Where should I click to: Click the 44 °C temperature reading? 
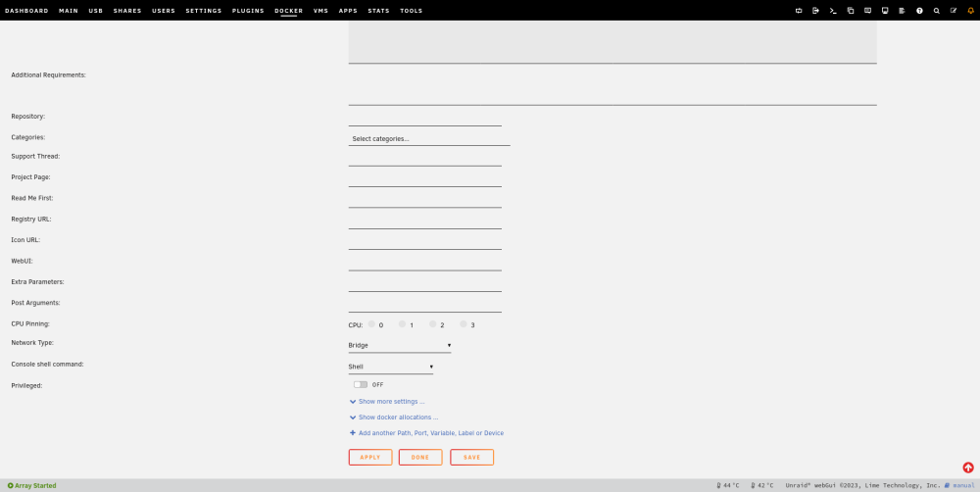pyautogui.click(x=728, y=486)
